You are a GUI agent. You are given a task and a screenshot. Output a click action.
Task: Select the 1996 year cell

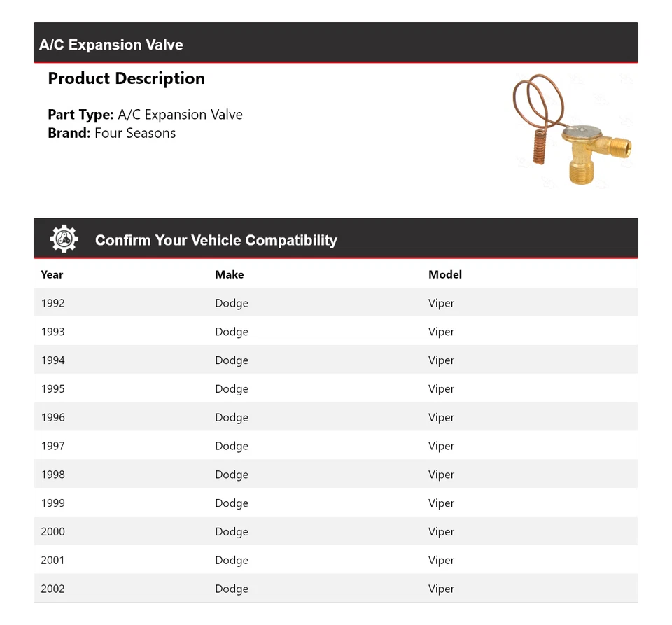pyautogui.click(x=53, y=418)
